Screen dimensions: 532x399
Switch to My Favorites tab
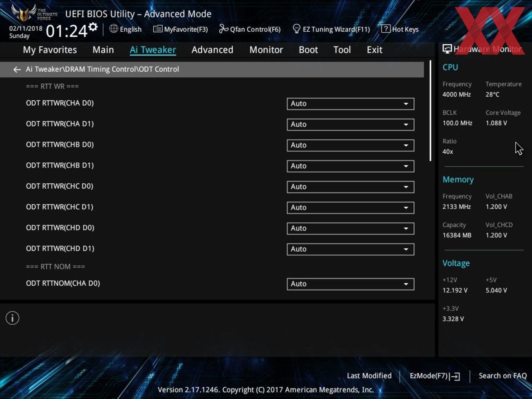50,50
